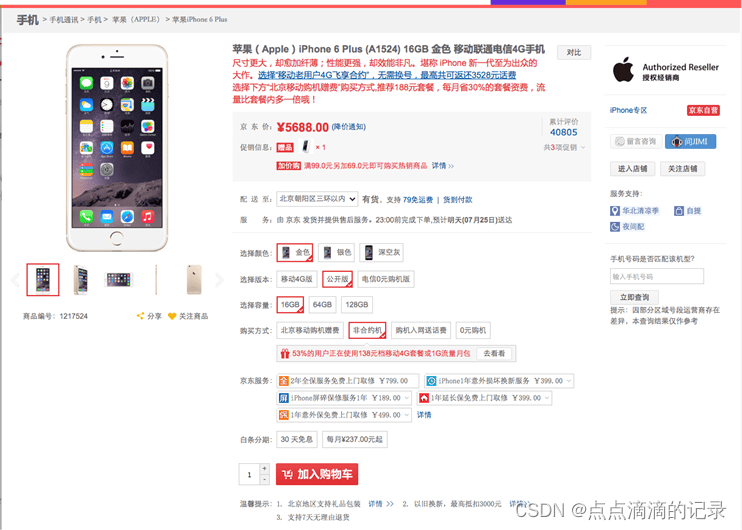This screenshot has width=742, height=530.
Task: Select 每月¥237.00元起 installment option
Action: [354, 440]
